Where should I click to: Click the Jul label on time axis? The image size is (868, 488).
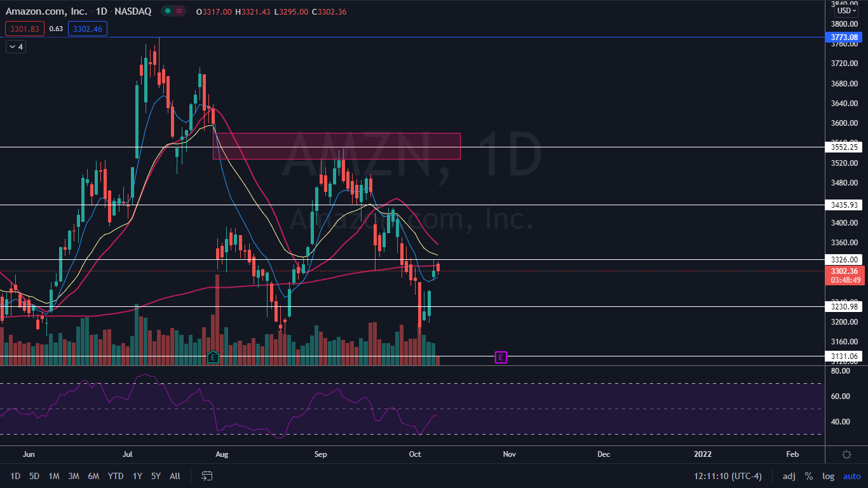point(128,454)
